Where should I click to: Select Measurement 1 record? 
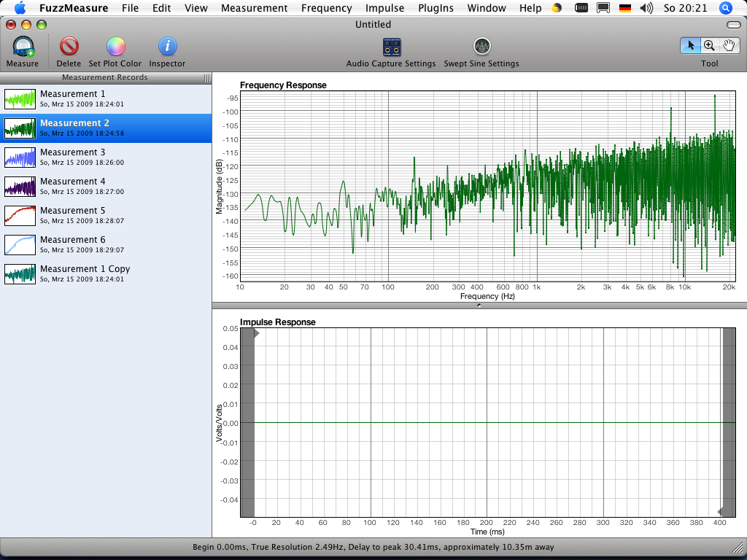[106, 99]
